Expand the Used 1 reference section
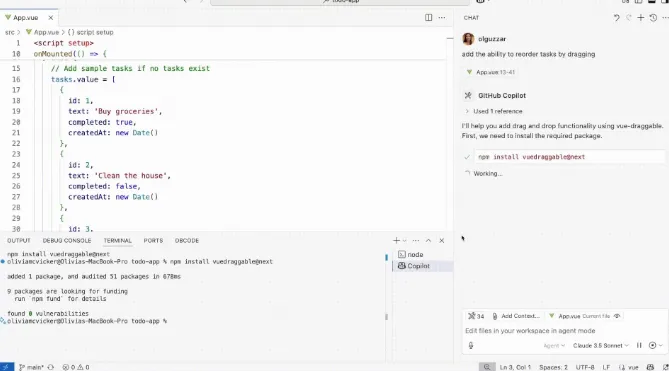This screenshot has height=371, width=669. pyautogui.click(x=494, y=111)
